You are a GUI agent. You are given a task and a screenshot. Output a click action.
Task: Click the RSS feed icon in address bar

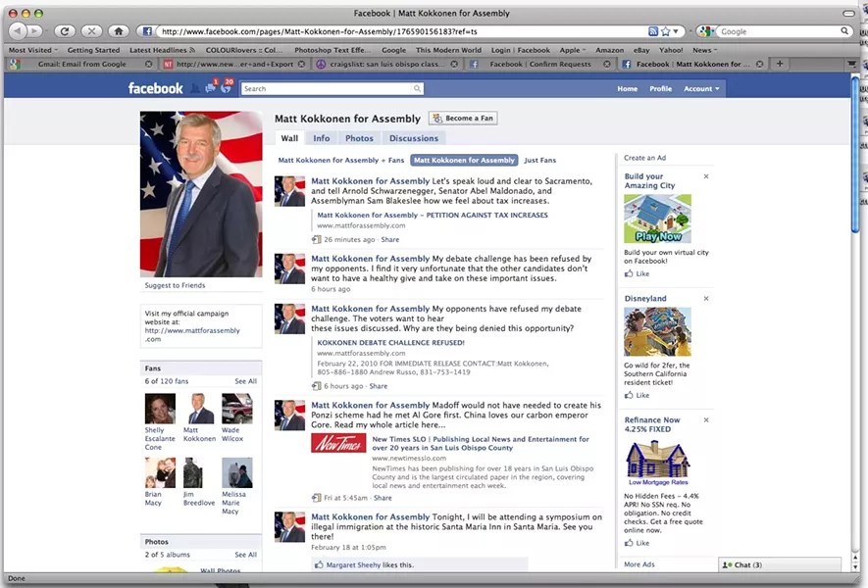[653, 31]
